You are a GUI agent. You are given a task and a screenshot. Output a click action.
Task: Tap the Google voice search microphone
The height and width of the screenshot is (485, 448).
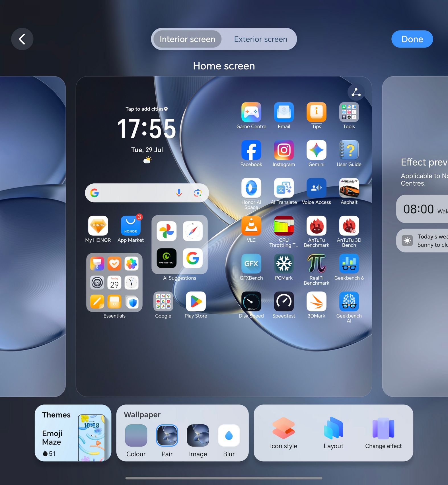179,193
